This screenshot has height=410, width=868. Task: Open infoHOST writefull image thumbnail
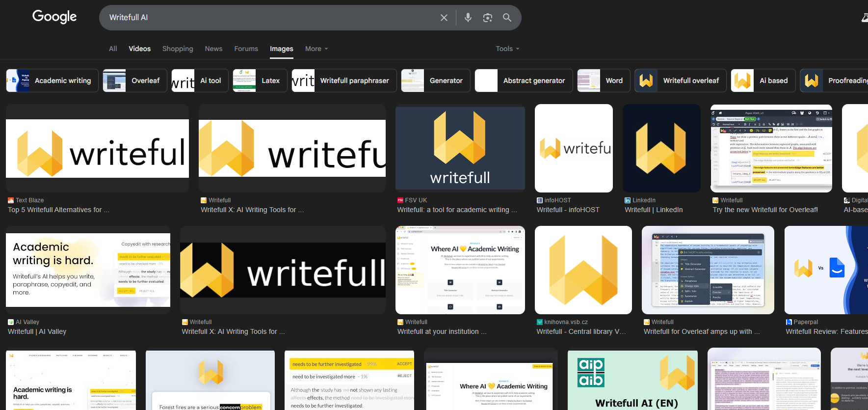(x=574, y=148)
